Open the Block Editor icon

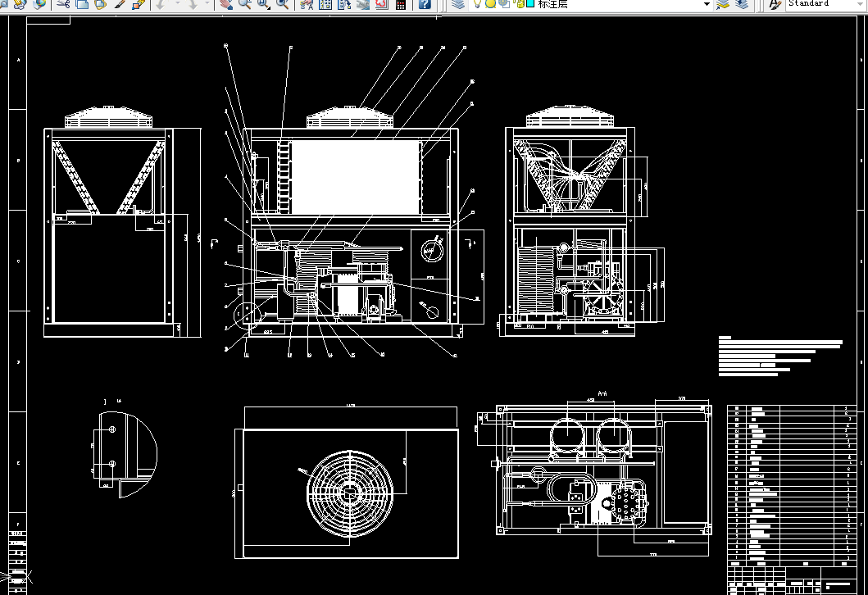(x=139, y=4)
